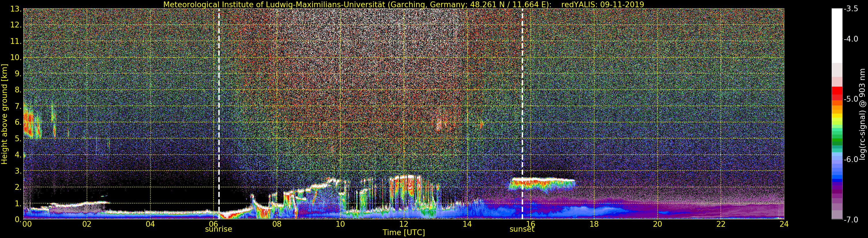Click the white dashed sunrise marker line

click(x=219, y=114)
